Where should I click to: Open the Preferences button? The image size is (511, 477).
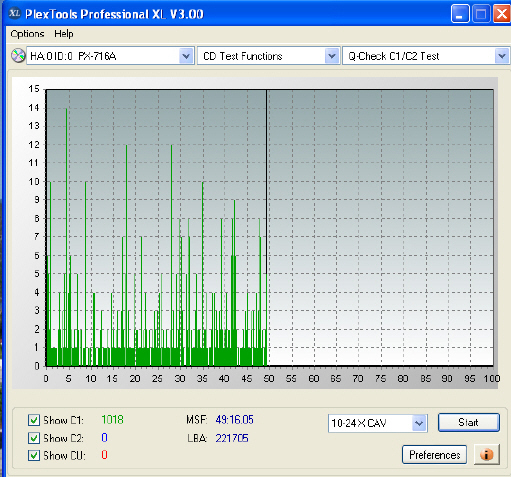tap(434, 455)
